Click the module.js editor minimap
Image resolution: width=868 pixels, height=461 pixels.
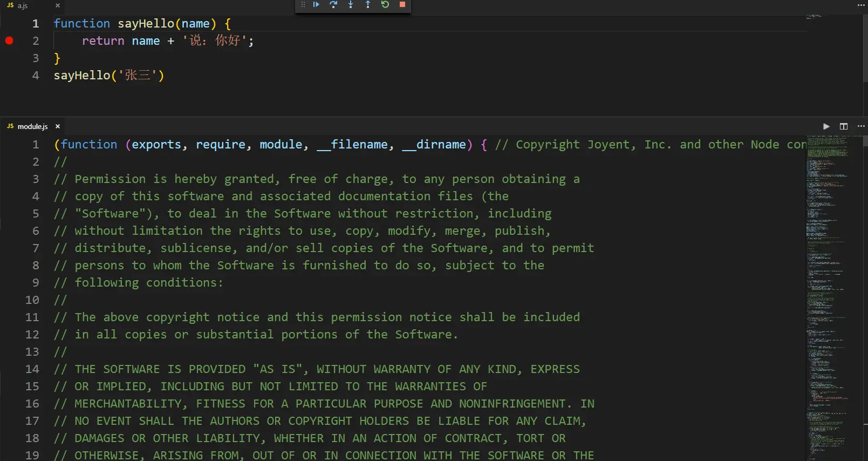pyautogui.click(x=834, y=297)
